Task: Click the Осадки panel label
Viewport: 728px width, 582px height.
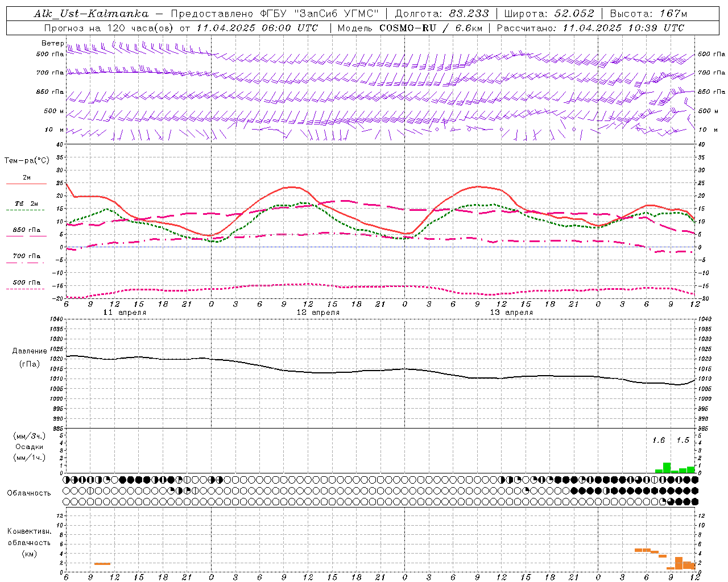Action: click(29, 447)
